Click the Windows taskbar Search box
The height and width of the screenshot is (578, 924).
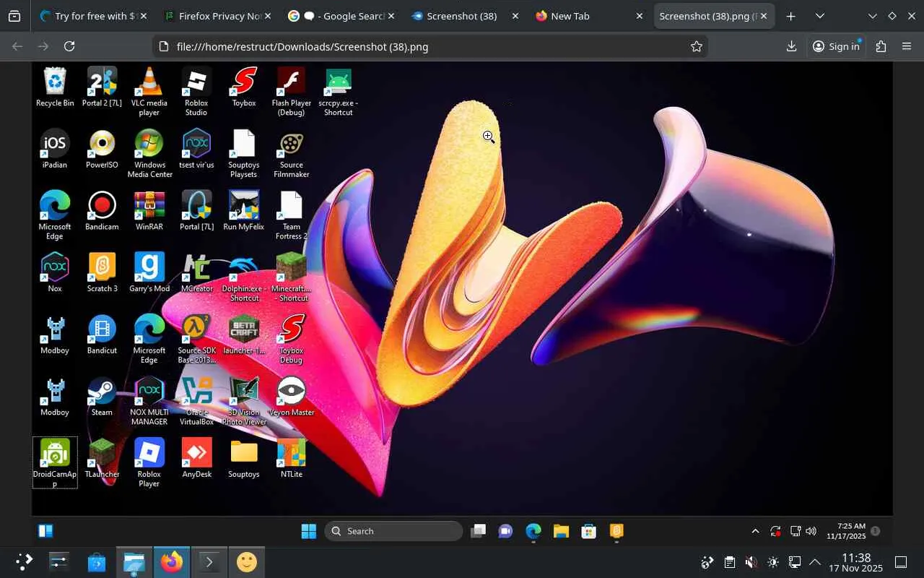(x=393, y=531)
